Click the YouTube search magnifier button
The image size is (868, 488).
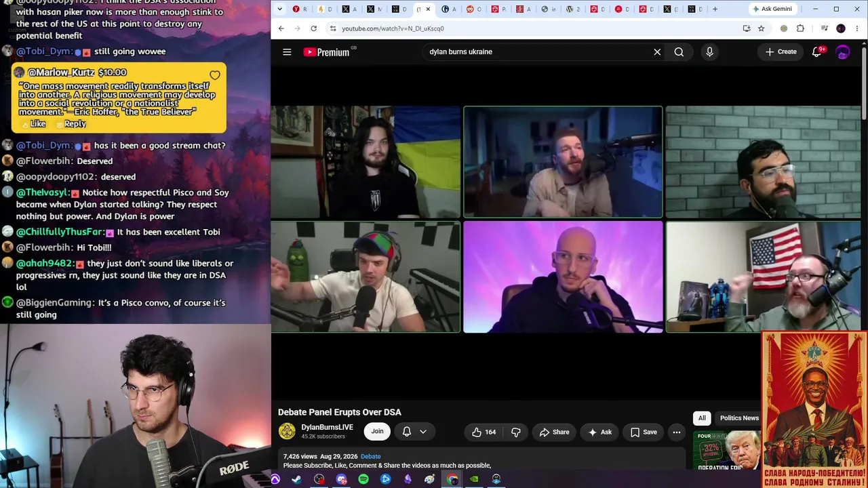click(679, 52)
